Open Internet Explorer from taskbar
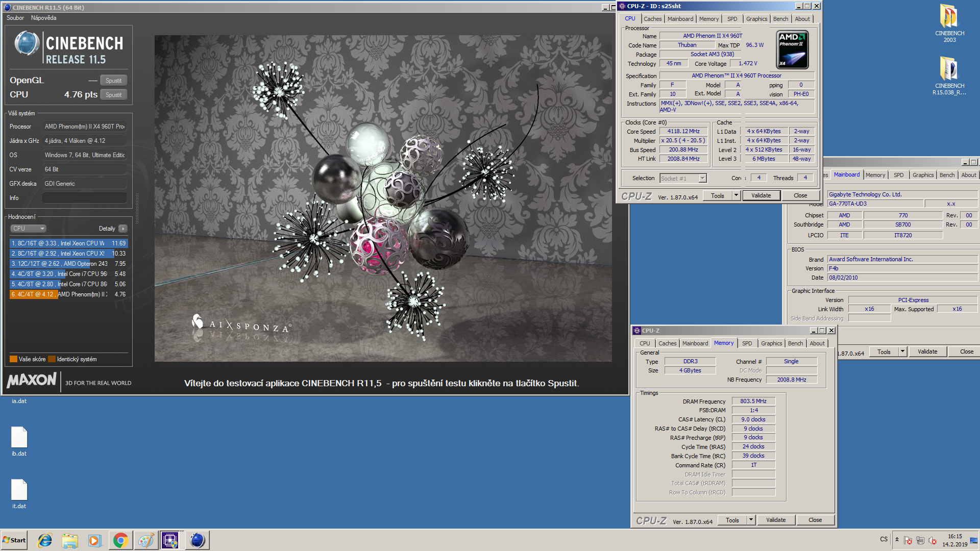This screenshot has height=551, width=980. [x=45, y=540]
